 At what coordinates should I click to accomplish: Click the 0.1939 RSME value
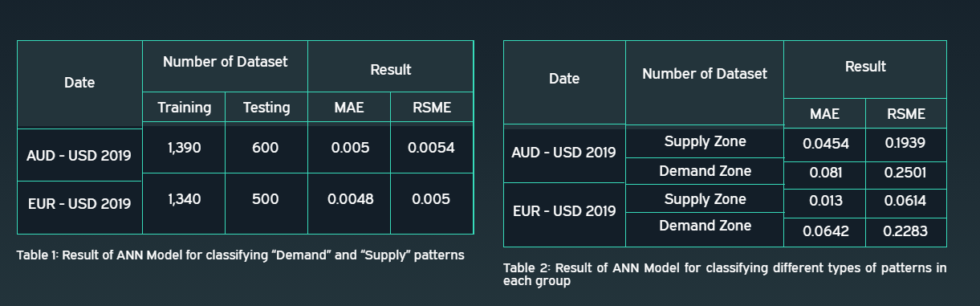(905, 143)
